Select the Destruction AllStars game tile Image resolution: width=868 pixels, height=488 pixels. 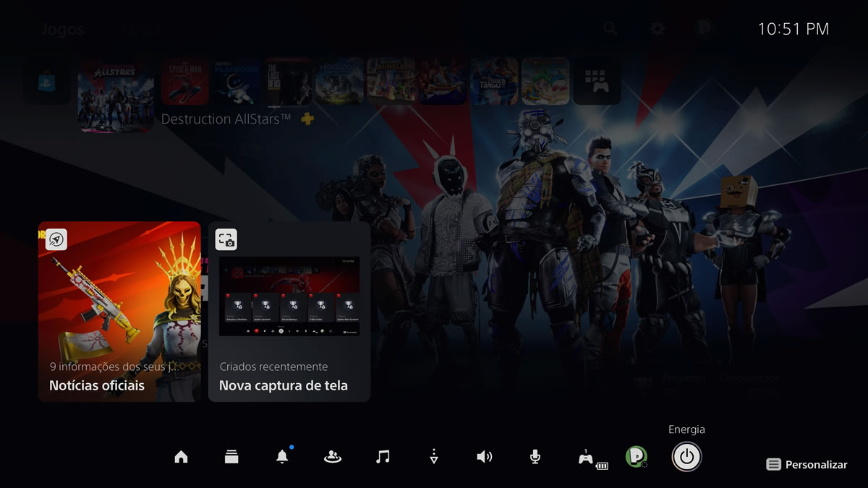[x=116, y=95]
